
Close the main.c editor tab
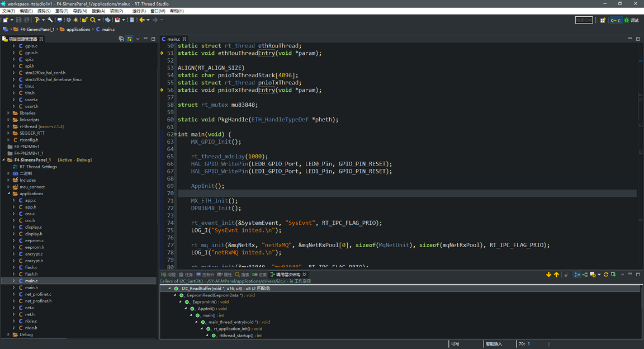pos(185,39)
